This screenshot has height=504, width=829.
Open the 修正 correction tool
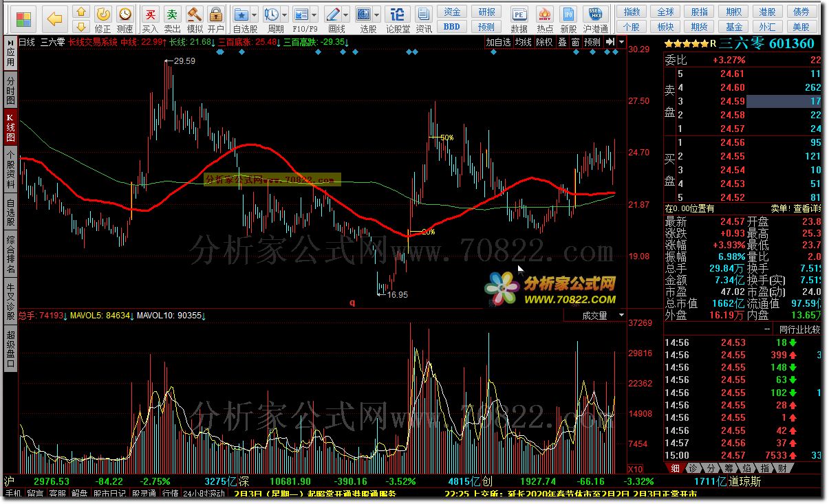click(103, 19)
